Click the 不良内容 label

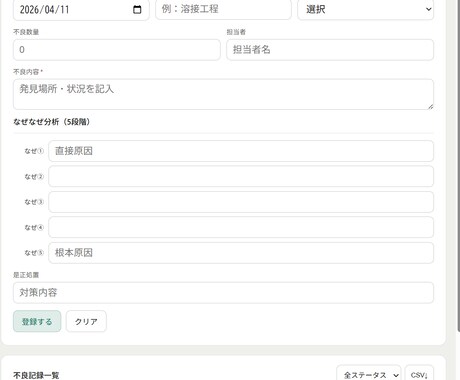[28, 72]
